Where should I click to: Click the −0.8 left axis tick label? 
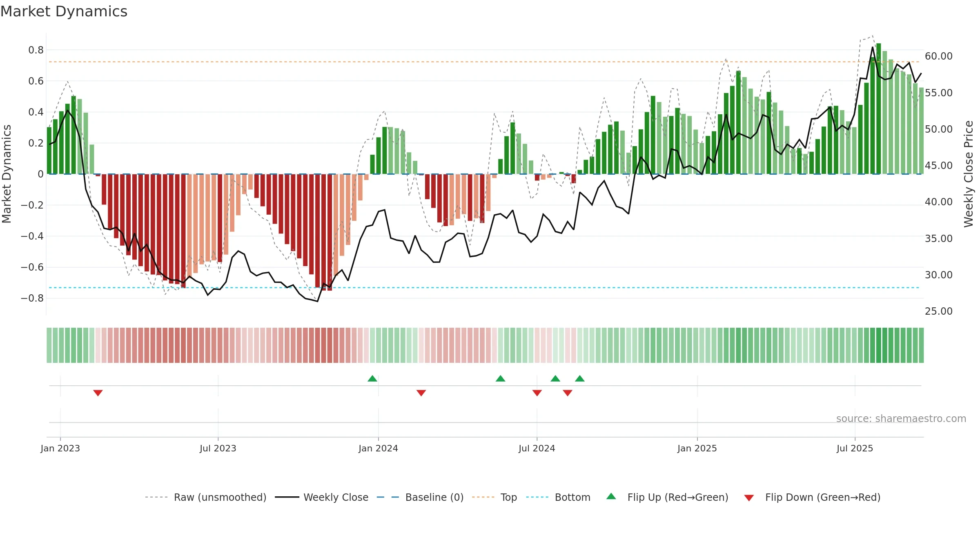coord(32,298)
